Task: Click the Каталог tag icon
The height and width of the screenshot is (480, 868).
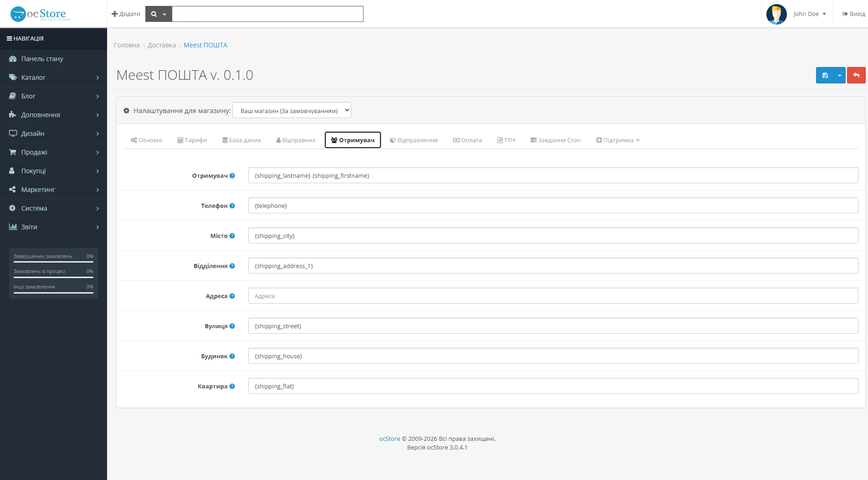Action: point(13,77)
